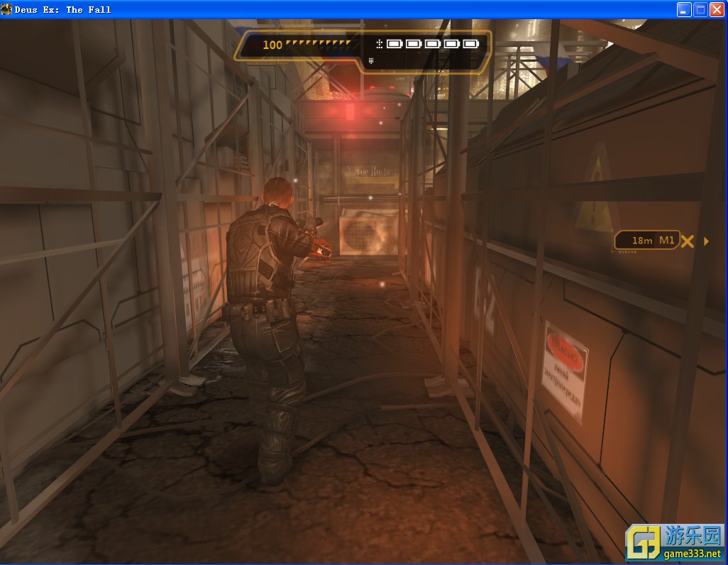Click the last energy battery cell

click(x=470, y=44)
